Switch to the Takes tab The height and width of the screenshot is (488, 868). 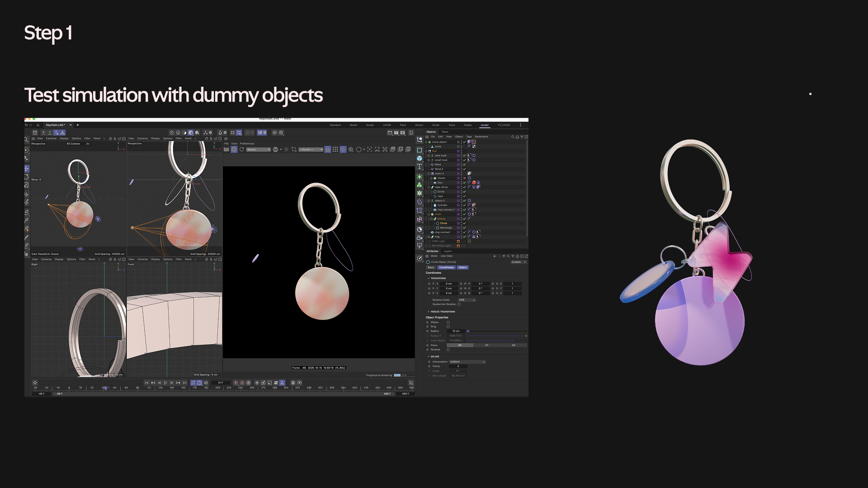(444, 132)
